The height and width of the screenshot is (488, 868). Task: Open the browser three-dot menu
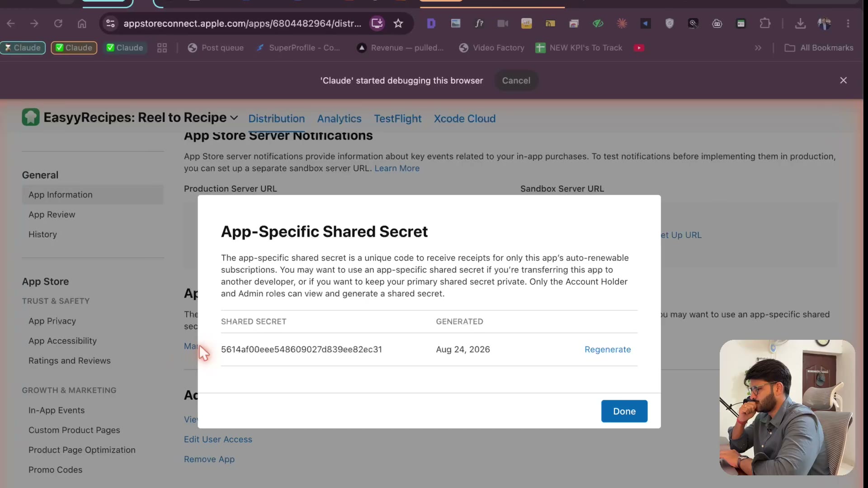pos(848,23)
